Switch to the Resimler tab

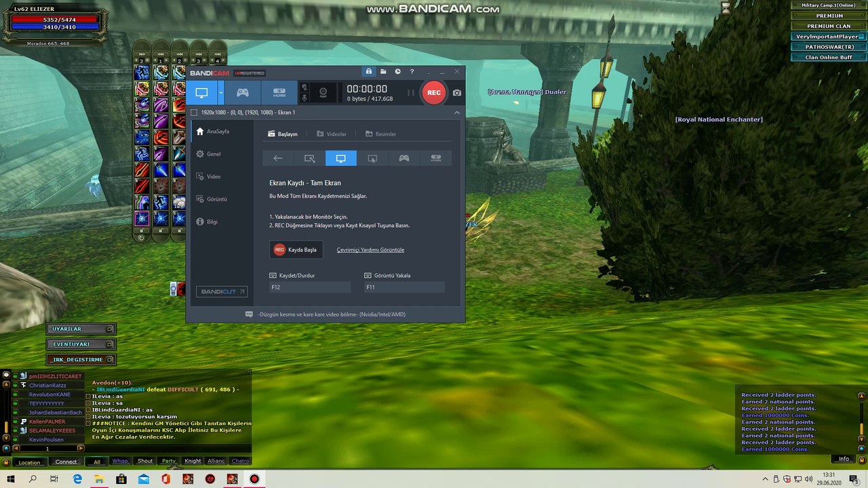(380, 134)
